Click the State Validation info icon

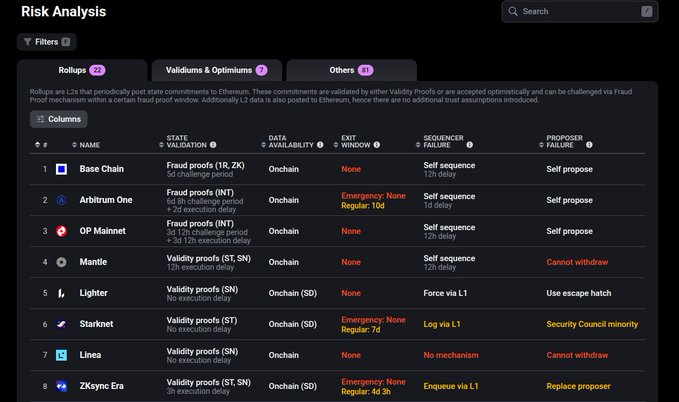(x=213, y=145)
